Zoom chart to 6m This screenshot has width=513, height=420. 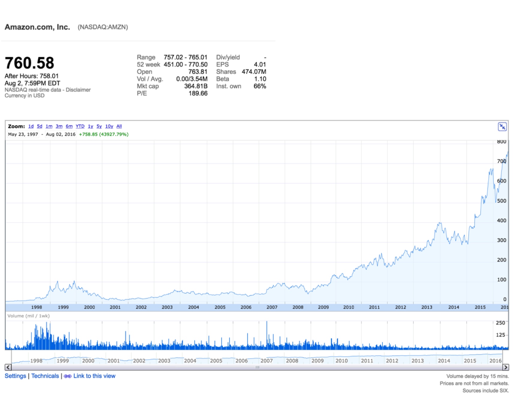[x=69, y=126]
